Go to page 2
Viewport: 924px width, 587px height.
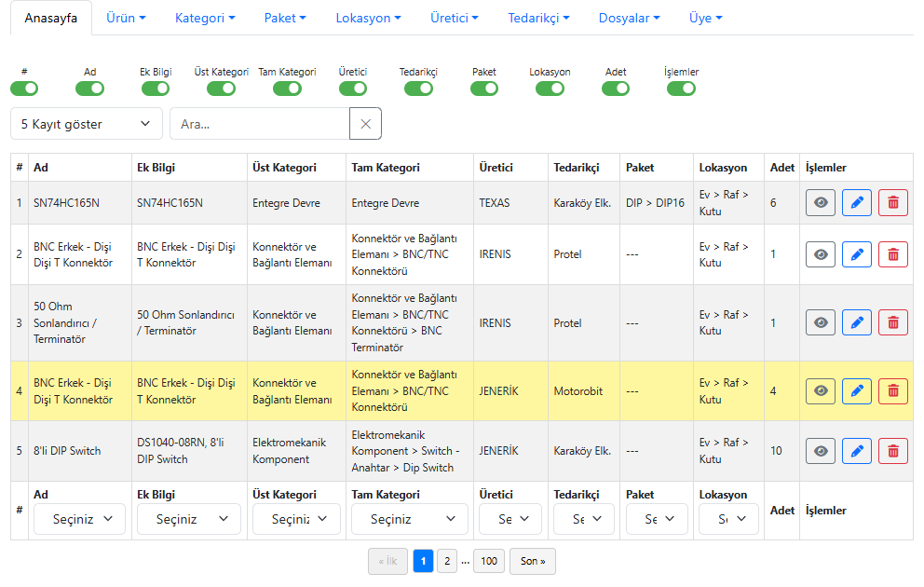point(447,561)
